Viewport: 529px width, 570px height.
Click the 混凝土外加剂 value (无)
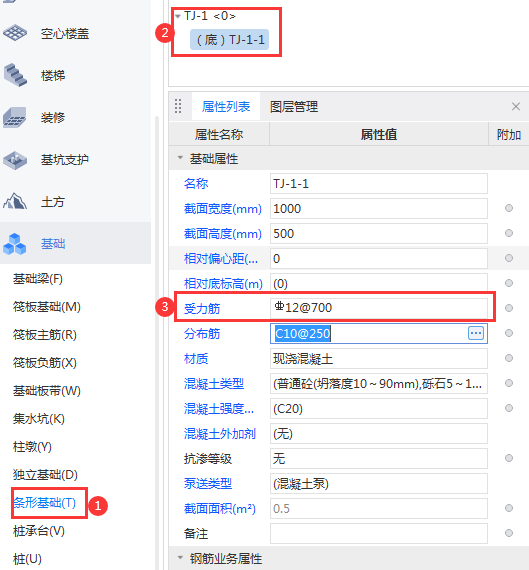point(378,434)
